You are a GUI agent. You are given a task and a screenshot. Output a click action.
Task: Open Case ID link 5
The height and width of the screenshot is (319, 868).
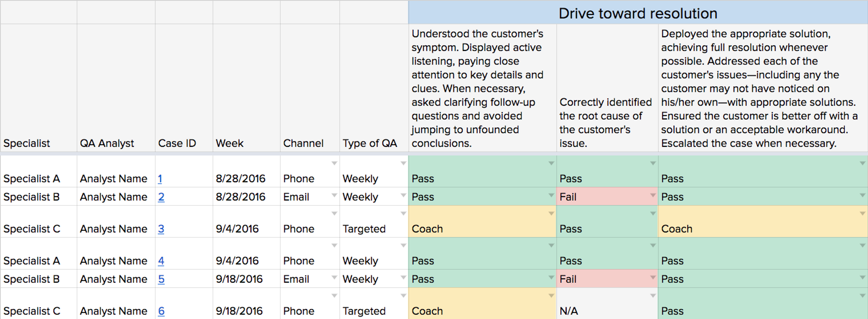pos(161,279)
